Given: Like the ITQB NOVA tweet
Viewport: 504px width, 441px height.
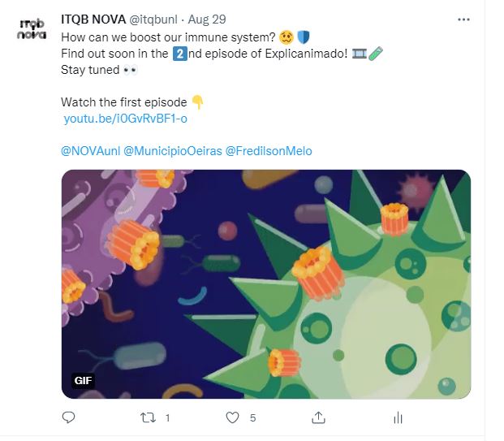Looking at the screenshot, I should click(233, 417).
